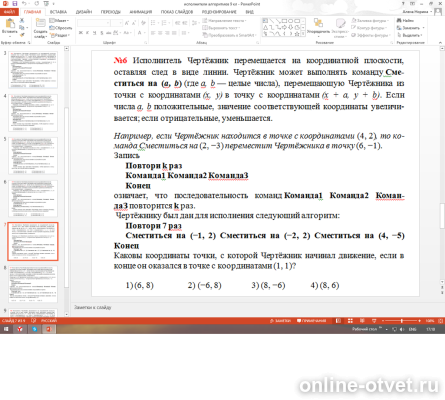
Task: Click the Paste (Вставить) clipboard icon
Action: pos(10,24)
